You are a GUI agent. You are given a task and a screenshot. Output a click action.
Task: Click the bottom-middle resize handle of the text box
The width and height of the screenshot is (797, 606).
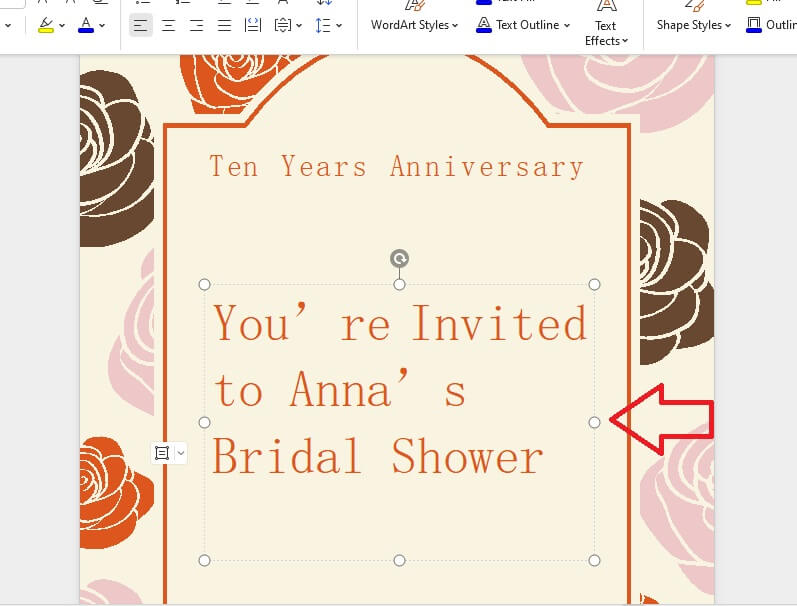(x=400, y=560)
